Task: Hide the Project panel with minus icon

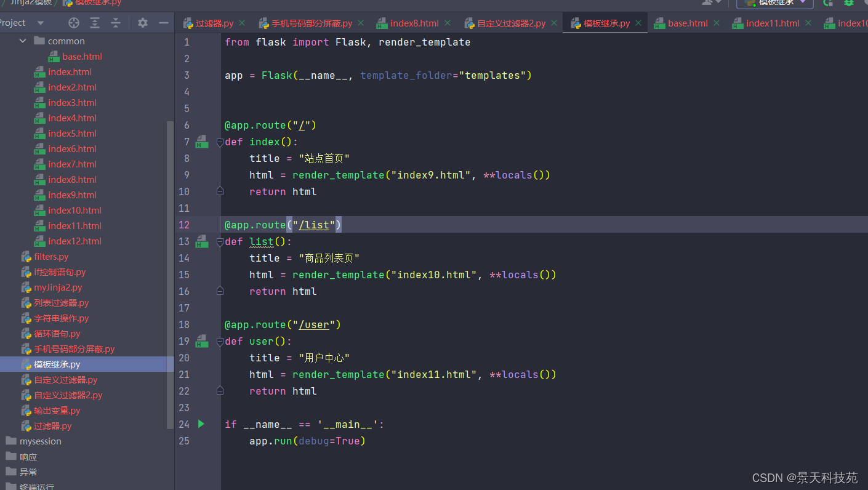Action: [x=163, y=23]
